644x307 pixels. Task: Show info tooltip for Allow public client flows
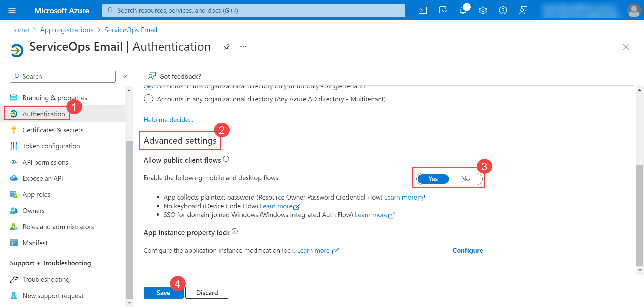pos(226,159)
